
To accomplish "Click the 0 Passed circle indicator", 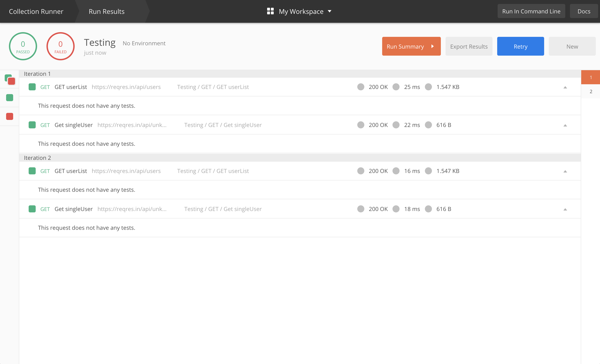I will click(23, 46).
